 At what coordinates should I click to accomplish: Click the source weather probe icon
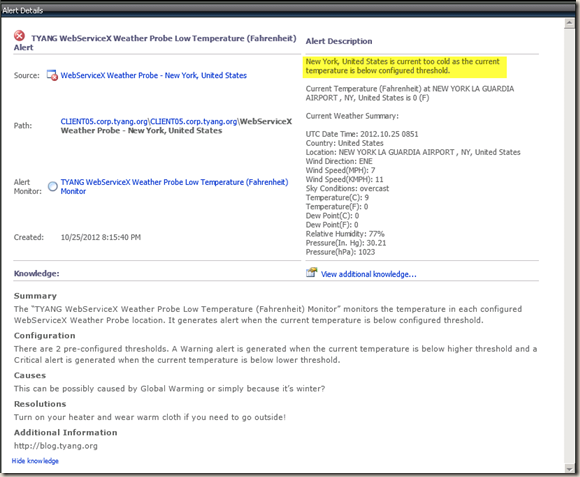click(x=52, y=75)
